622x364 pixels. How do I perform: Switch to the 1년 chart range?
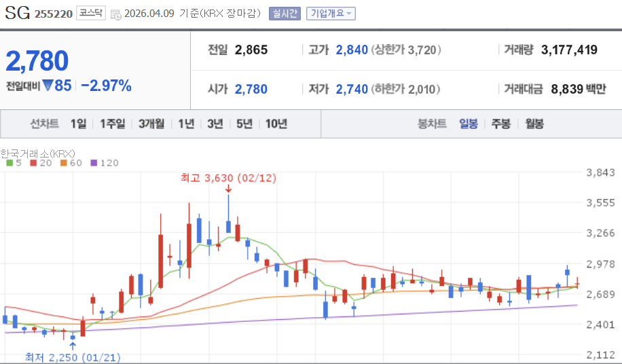[186, 124]
